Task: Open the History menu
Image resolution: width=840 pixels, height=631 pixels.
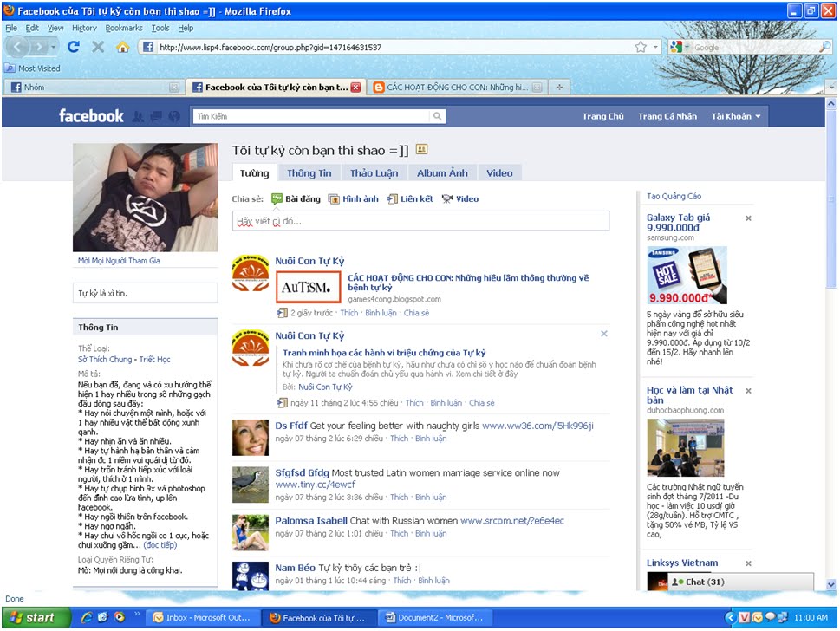Action: (x=84, y=28)
